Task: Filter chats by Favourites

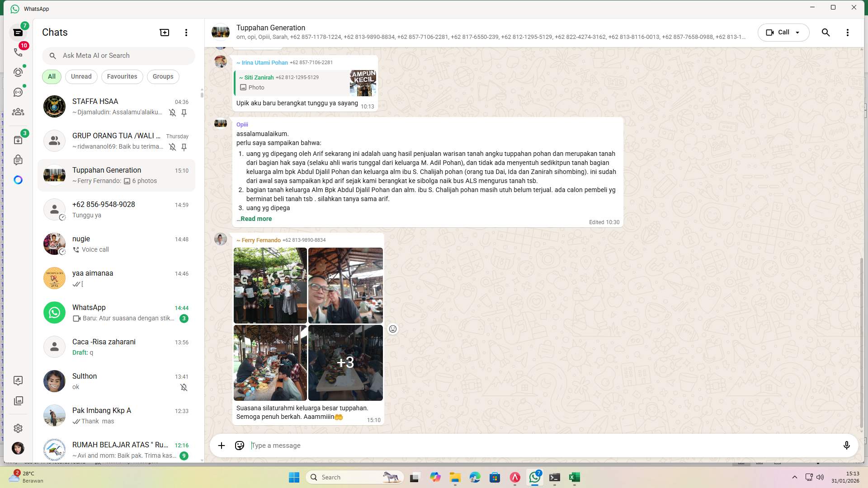Action: point(122,76)
